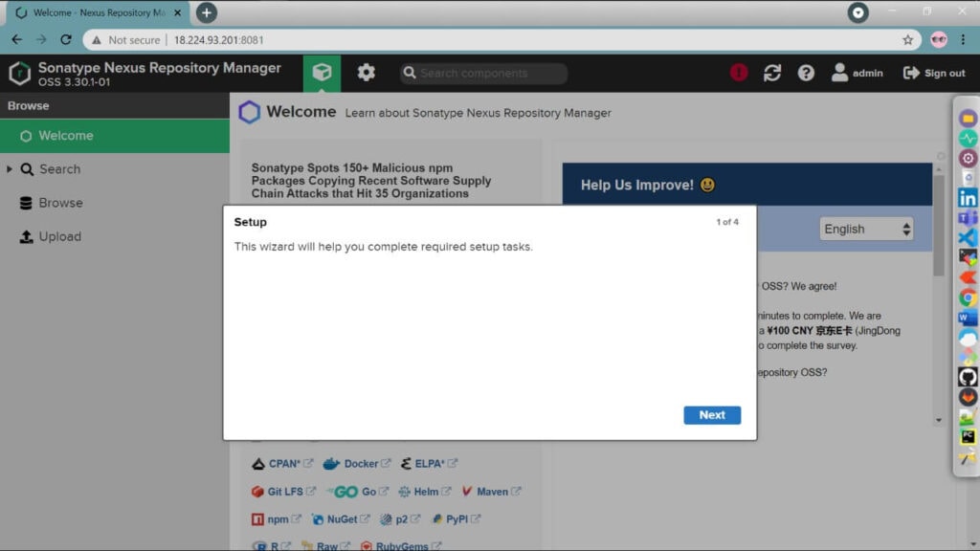Click the Search components field
Image resolution: width=980 pixels, height=551 pixels.
pyautogui.click(x=483, y=73)
